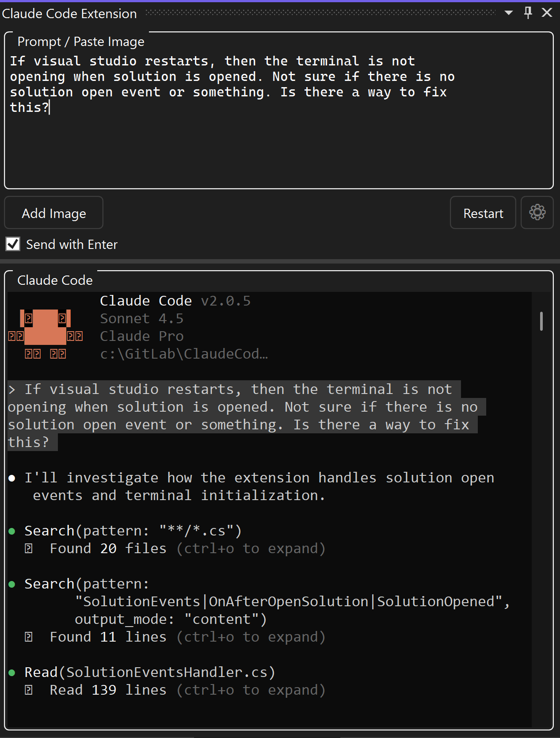Click the 'Prompt / Paste Image' group label
Image resolution: width=560 pixels, height=738 pixels.
(x=81, y=42)
